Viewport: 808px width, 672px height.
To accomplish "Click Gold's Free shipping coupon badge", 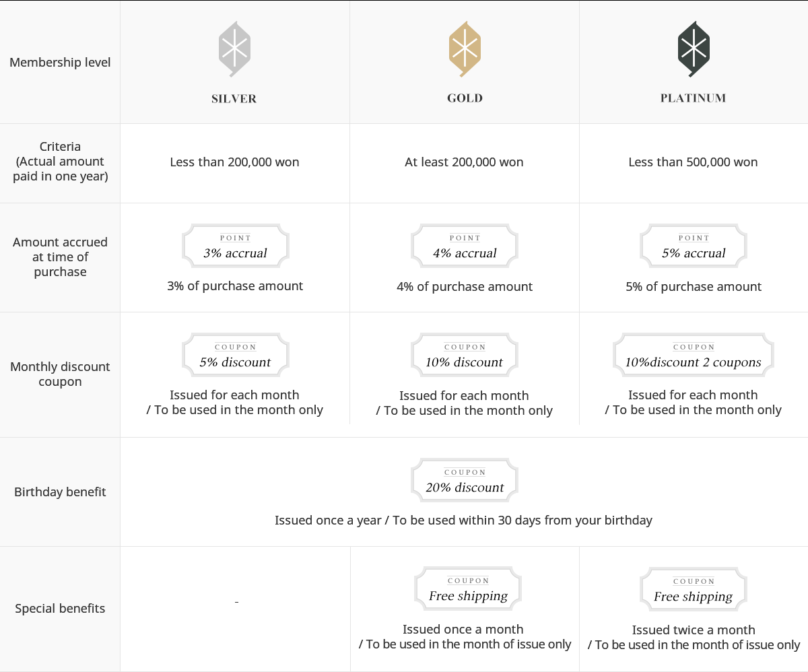I will pyautogui.click(x=468, y=589).
